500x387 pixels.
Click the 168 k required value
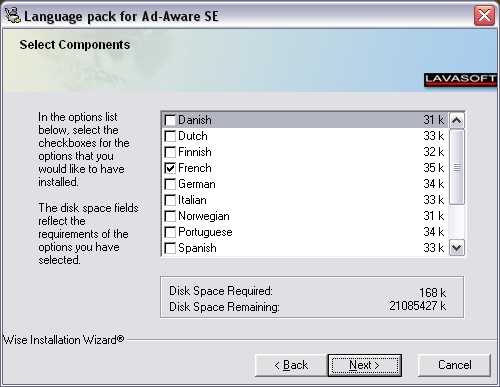(432, 292)
